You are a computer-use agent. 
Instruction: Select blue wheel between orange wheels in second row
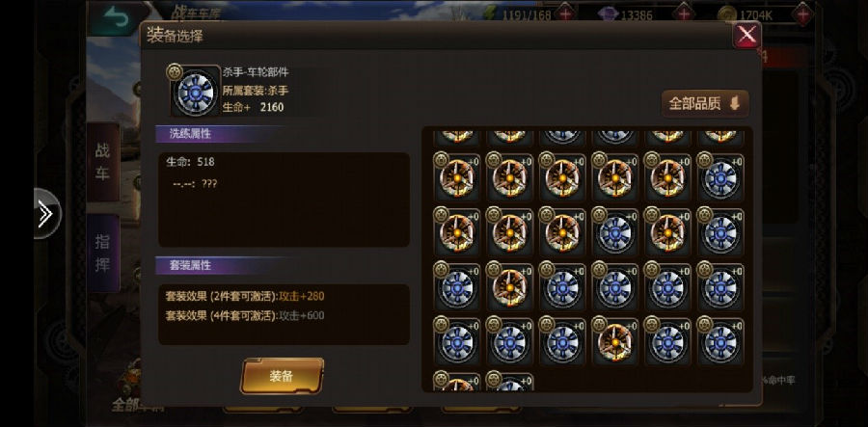615,232
